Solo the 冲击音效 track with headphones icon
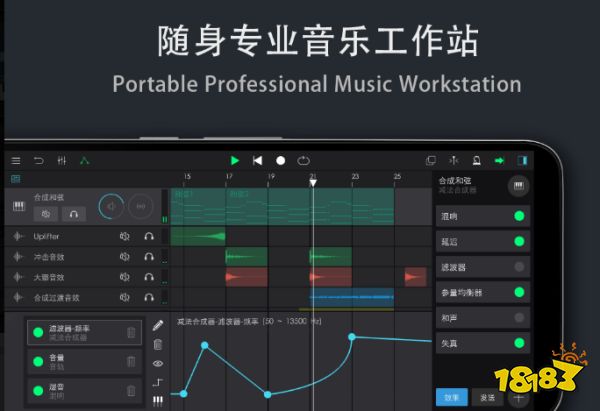This screenshot has height=411, width=600. click(148, 256)
